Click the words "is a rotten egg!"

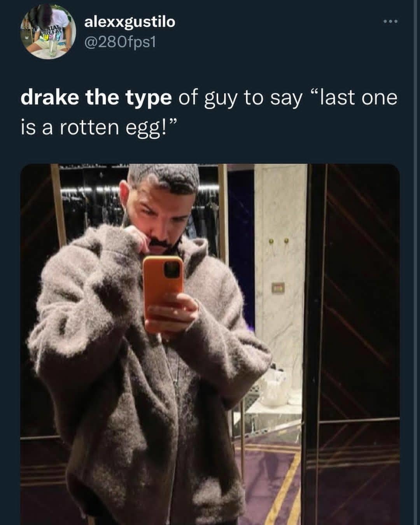point(97,127)
